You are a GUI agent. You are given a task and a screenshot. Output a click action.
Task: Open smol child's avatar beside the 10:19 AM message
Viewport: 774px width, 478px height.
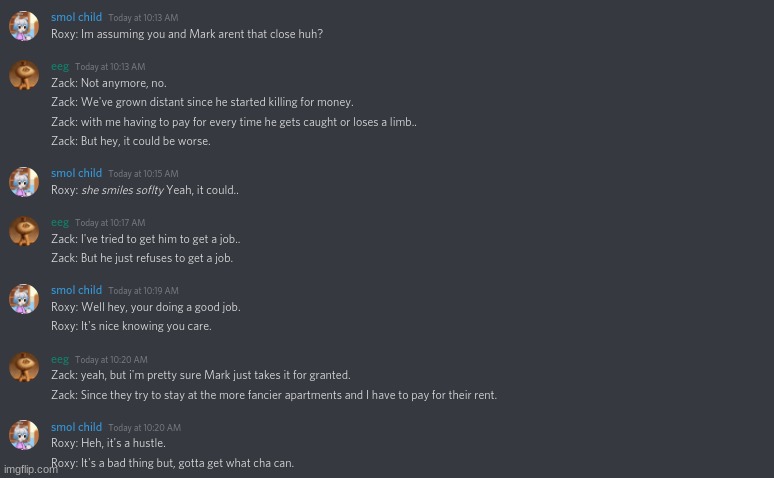(x=24, y=299)
